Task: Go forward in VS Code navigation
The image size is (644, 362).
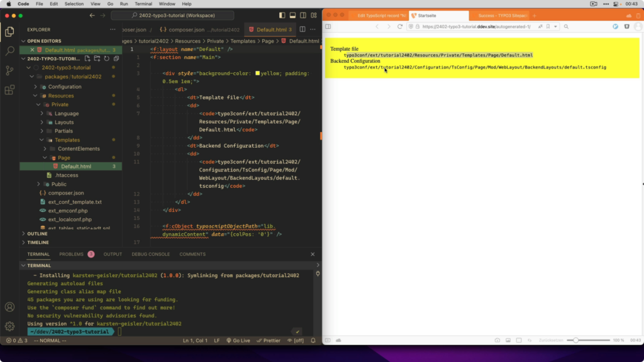Action: point(103,15)
